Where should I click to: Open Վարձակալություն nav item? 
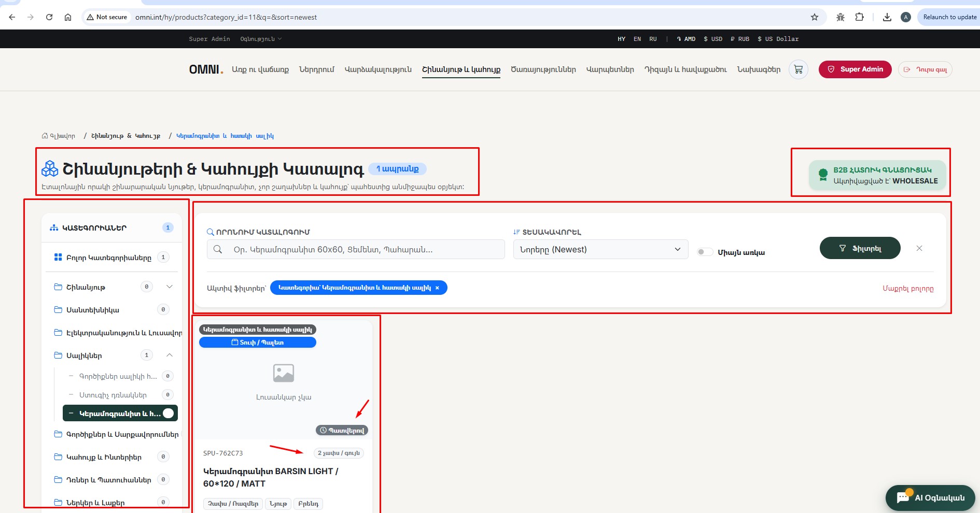coord(378,69)
